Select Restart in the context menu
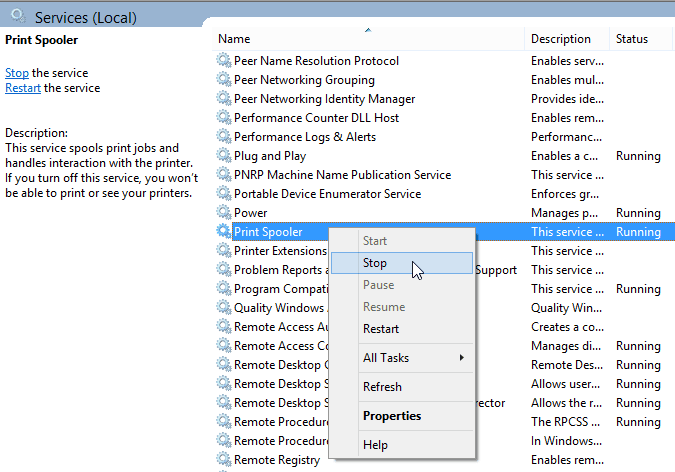Image resolution: width=675 pixels, height=472 pixels. [x=381, y=329]
